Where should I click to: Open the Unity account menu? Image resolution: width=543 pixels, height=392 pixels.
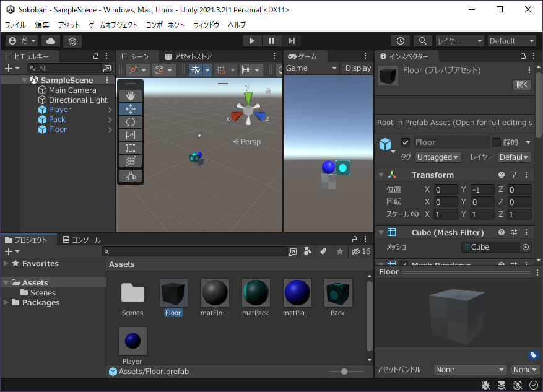click(22, 41)
